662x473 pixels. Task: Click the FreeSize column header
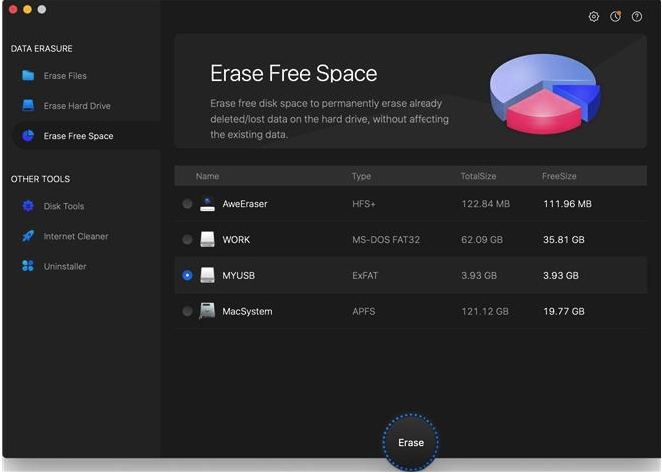559,176
